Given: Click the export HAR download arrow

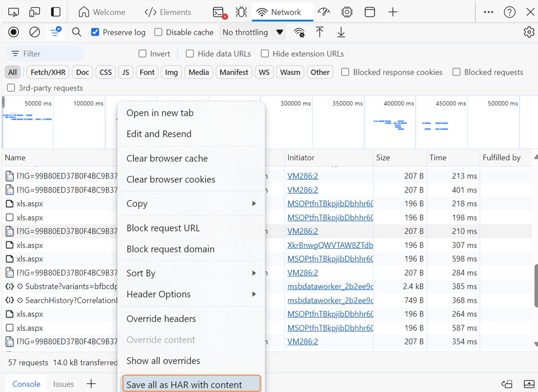Looking at the screenshot, I should coord(341,32).
